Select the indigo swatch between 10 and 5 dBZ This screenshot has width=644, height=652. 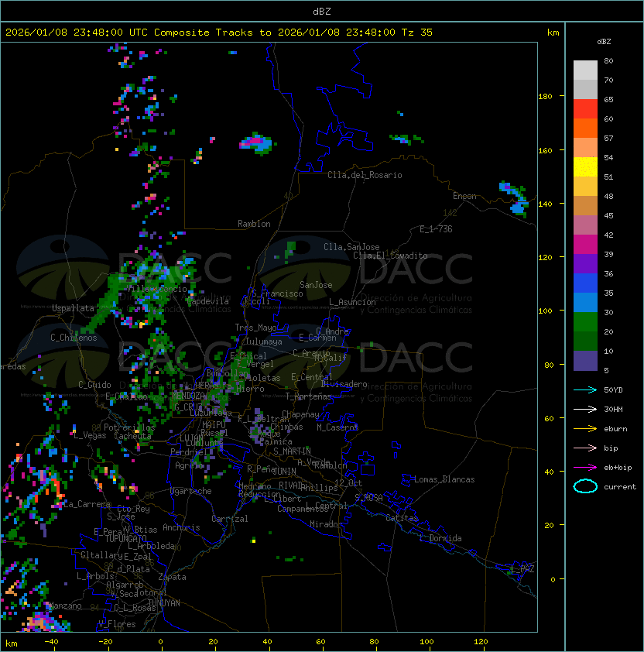[x=585, y=361]
